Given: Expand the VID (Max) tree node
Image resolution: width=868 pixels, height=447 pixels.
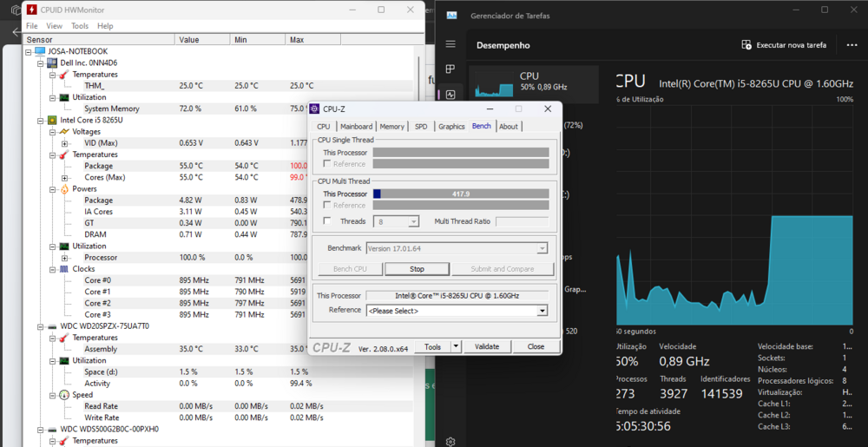Looking at the screenshot, I should [x=64, y=143].
